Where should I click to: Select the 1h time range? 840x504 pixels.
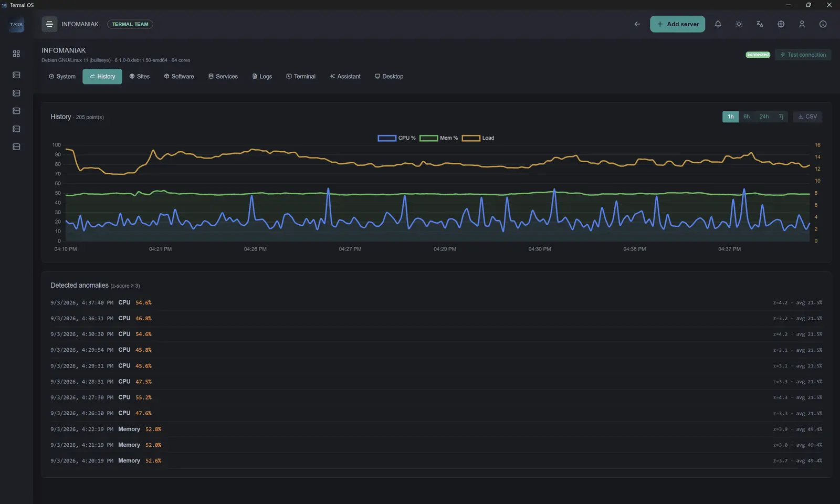tap(730, 117)
